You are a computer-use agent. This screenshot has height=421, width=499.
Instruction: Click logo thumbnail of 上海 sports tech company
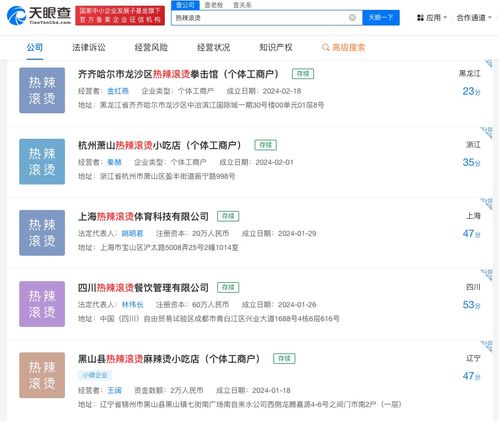pyautogui.click(x=42, y=233)
